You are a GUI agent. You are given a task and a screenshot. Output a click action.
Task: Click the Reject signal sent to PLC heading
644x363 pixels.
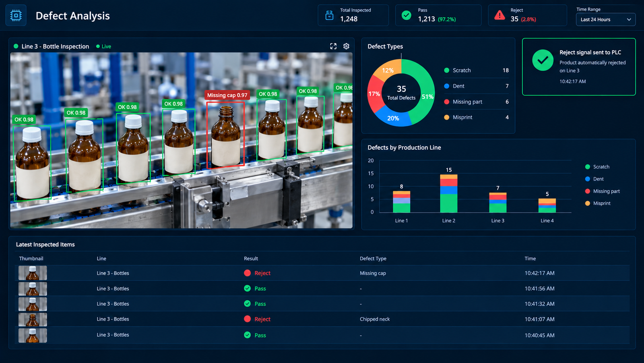pyautogui.click(x=590, y=52)
